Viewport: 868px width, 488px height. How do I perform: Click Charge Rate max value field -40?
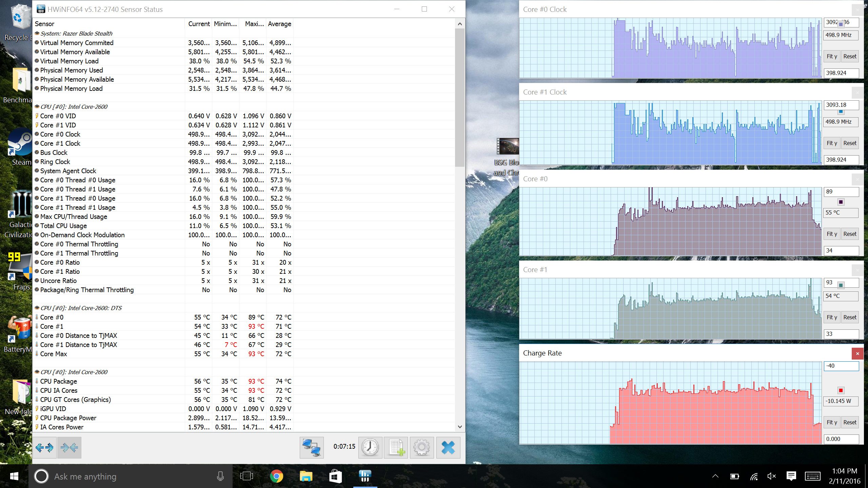point(841,366)
